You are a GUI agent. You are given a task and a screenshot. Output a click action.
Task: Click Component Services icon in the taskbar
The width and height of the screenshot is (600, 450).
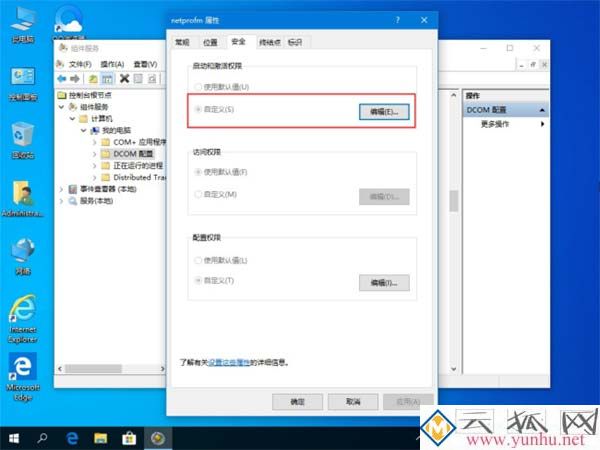(158, 438)
